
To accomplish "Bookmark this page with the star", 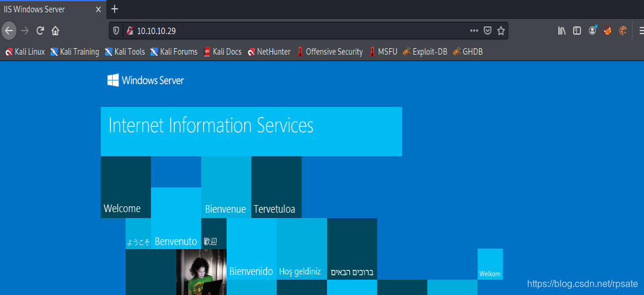I will pyautogui.click(x=501, y=31).
